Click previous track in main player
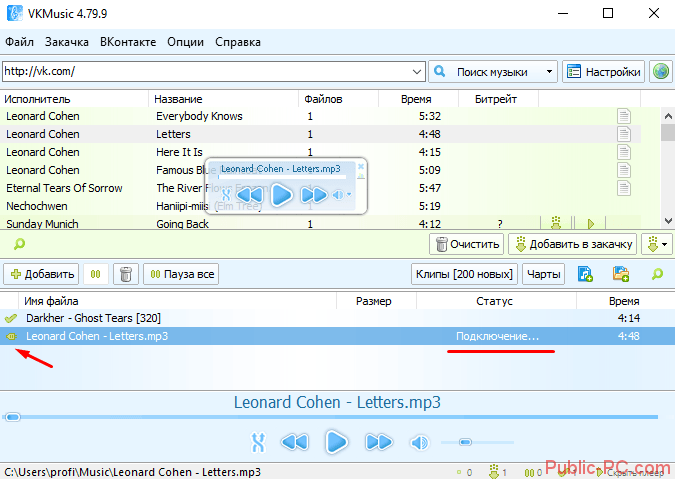 [295, 442]
